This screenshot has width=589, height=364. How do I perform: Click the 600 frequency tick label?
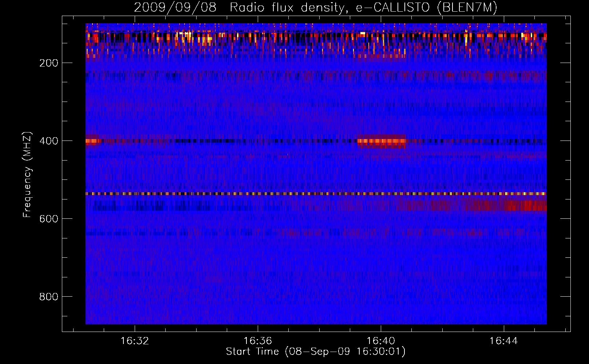(49, 219)
